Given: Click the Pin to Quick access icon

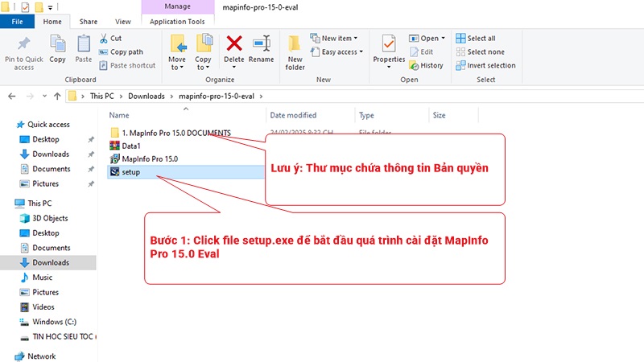Looking at the screenshot, I should pos(23,43).
